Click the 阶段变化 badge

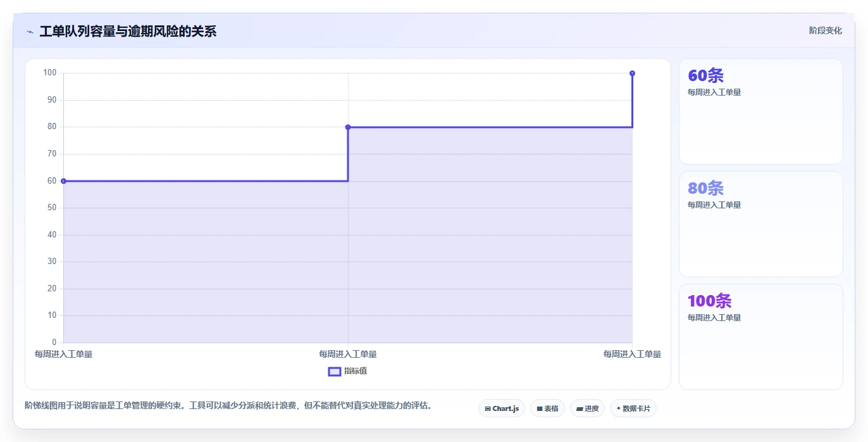[826, 30]
